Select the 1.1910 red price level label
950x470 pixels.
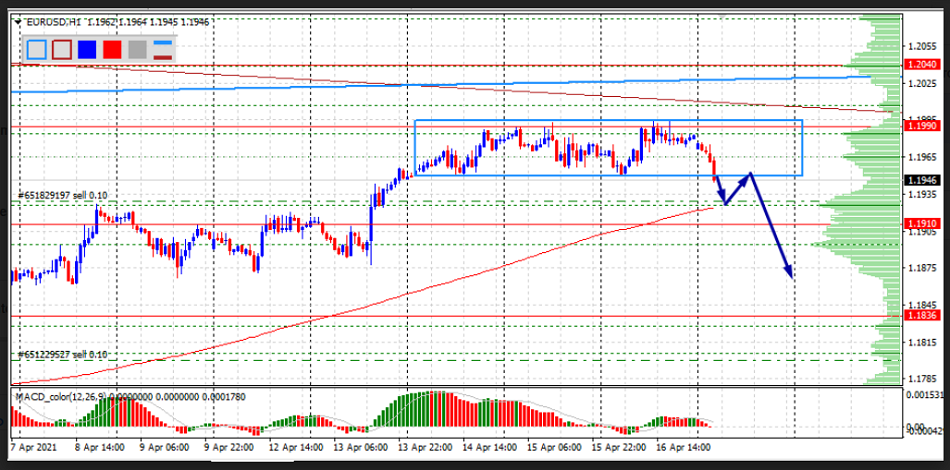coord(921,224)
